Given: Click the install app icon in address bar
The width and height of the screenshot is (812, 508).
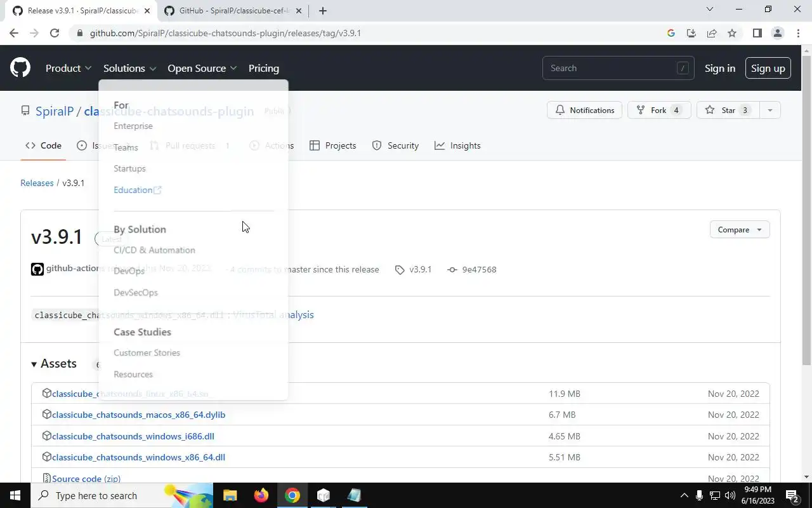Looking at the screenshot, I should [691, 33].
